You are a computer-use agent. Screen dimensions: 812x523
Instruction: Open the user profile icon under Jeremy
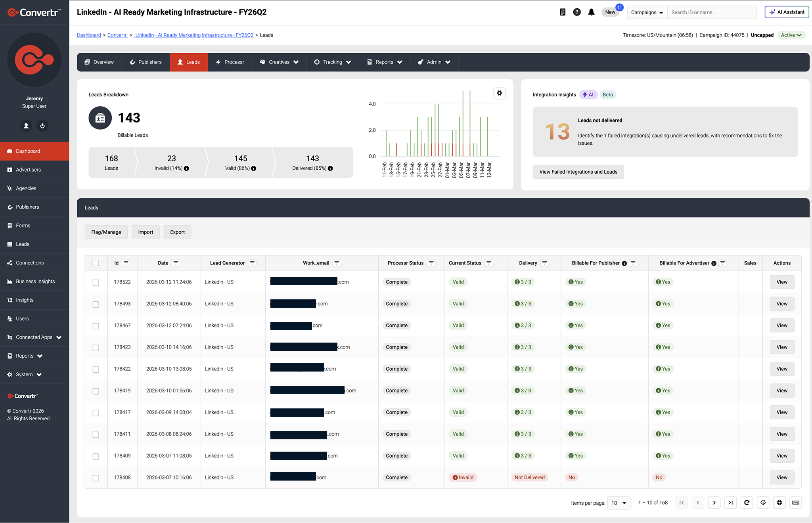pyautogui.click(x=26, y=126)
